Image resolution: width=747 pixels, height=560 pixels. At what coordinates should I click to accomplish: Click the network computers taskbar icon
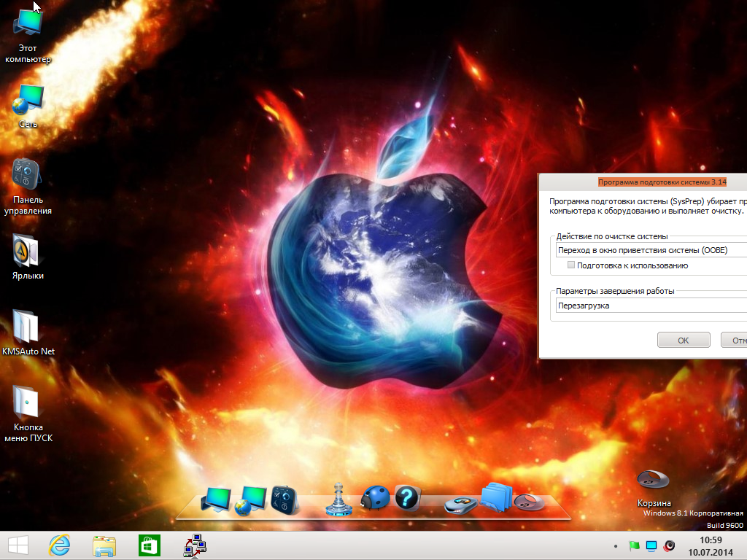click(195, 545)
